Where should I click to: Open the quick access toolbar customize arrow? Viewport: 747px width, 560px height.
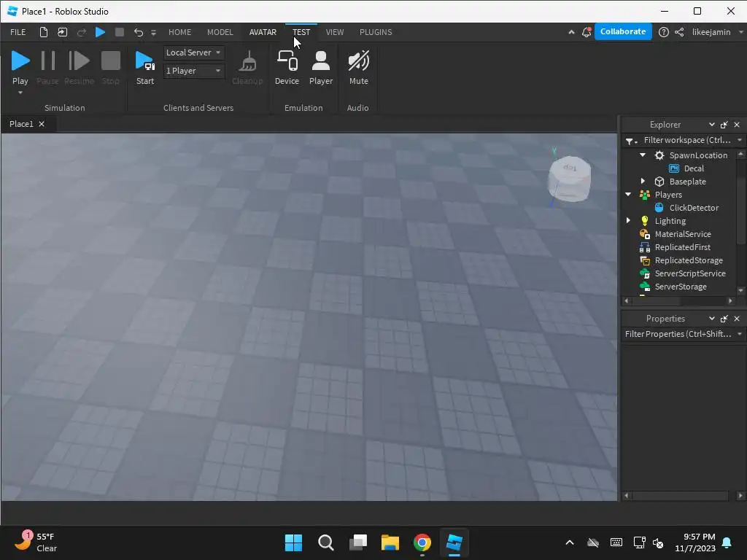coord(153,33)
